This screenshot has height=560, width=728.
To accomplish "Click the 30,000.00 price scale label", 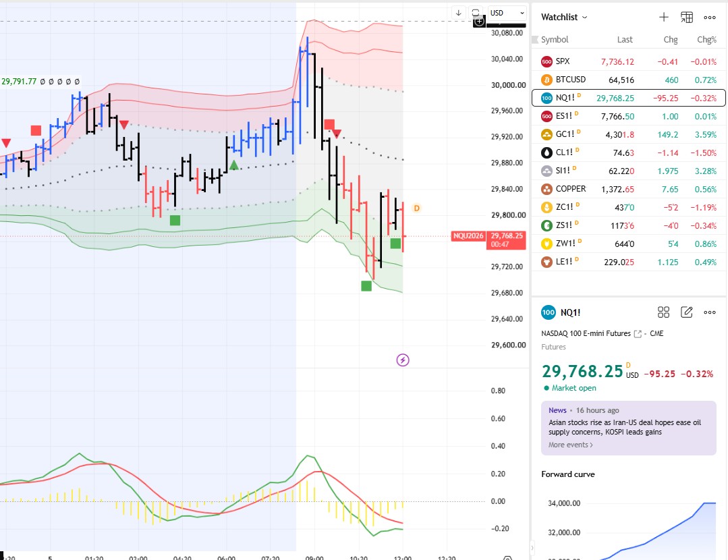I will 509,85.
